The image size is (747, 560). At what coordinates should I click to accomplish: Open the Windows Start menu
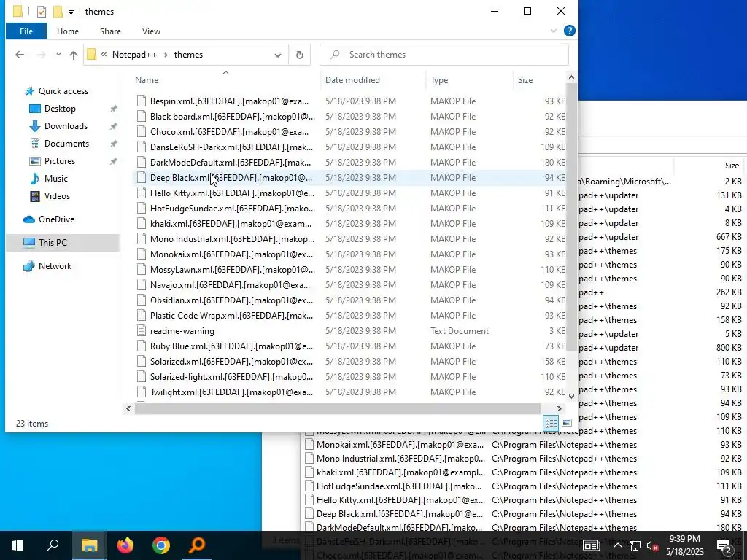18,545
